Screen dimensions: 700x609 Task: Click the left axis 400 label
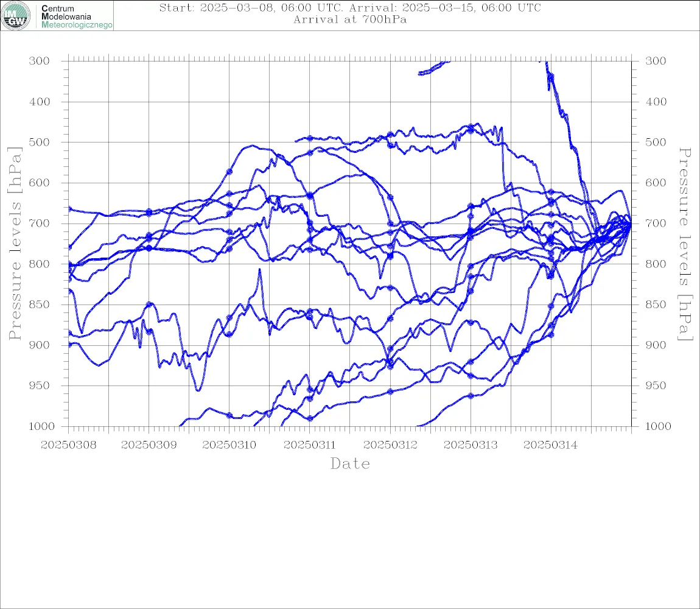(x=40, y=102)
